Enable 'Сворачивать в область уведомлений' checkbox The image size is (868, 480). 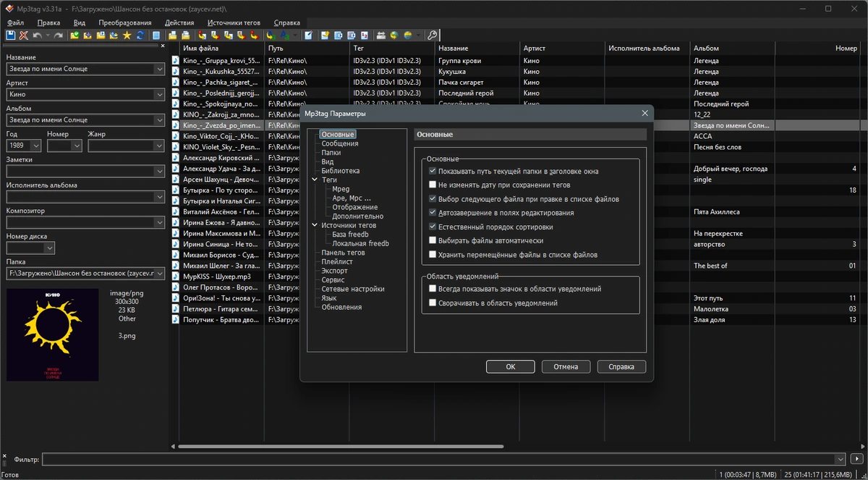click(x=433, y=303)
